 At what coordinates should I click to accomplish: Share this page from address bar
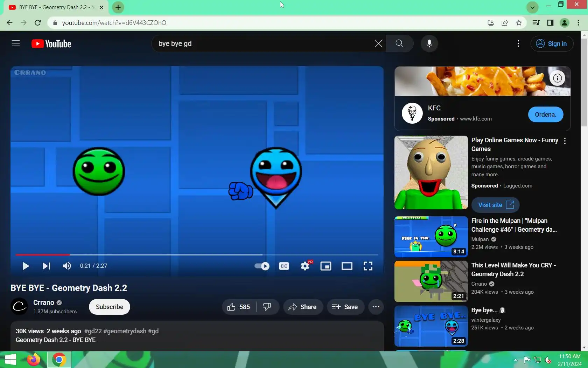coord(505,23)
